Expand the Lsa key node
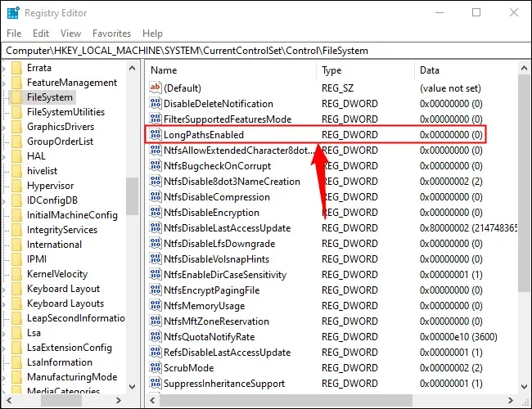The width and height of the screenshot is (532, 409). 4,333
